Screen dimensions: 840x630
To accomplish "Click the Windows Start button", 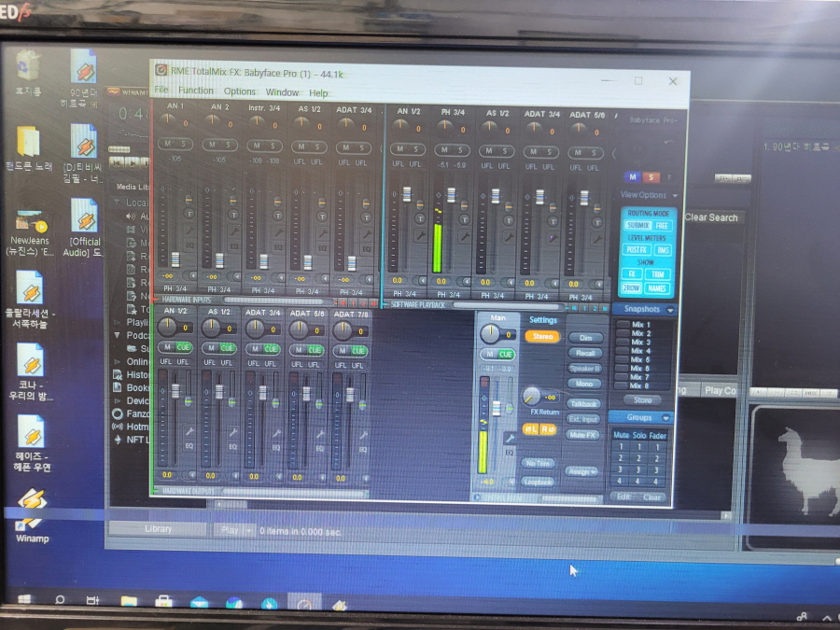I will (x=24, y=599).
